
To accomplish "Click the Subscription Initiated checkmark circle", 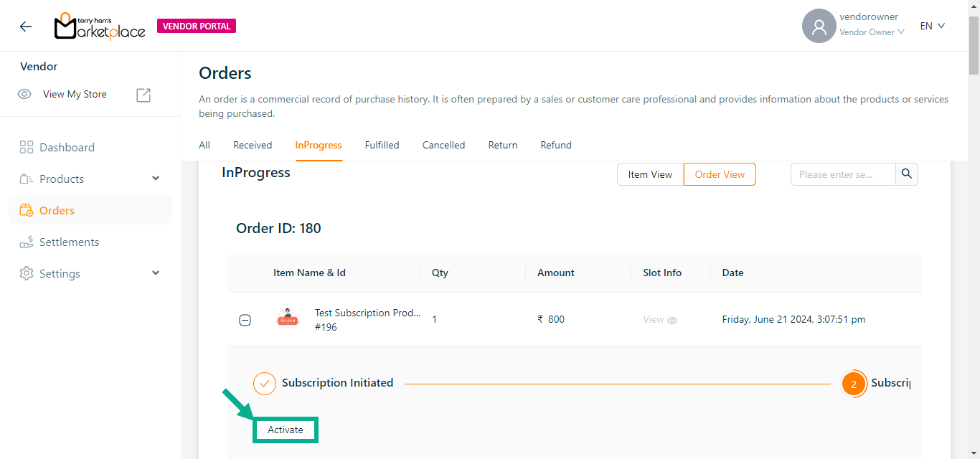I will pyautogui.click(x=265, y=384).
